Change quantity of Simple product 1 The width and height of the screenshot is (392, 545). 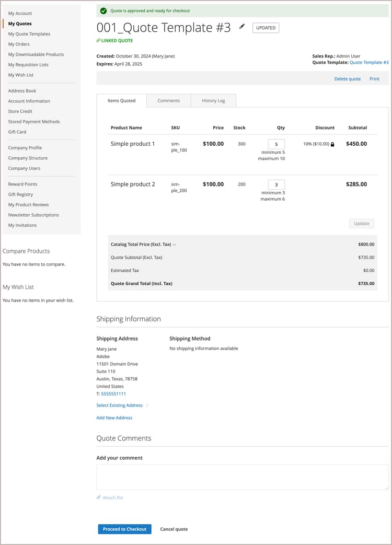pyautogui.click(x=276, y=144)
